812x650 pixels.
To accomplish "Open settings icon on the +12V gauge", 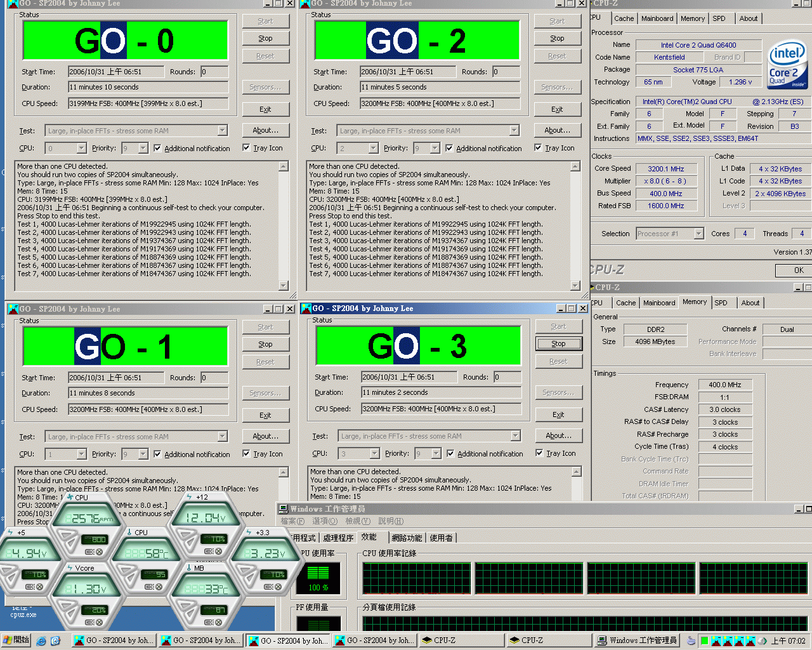I will point(209,551).
